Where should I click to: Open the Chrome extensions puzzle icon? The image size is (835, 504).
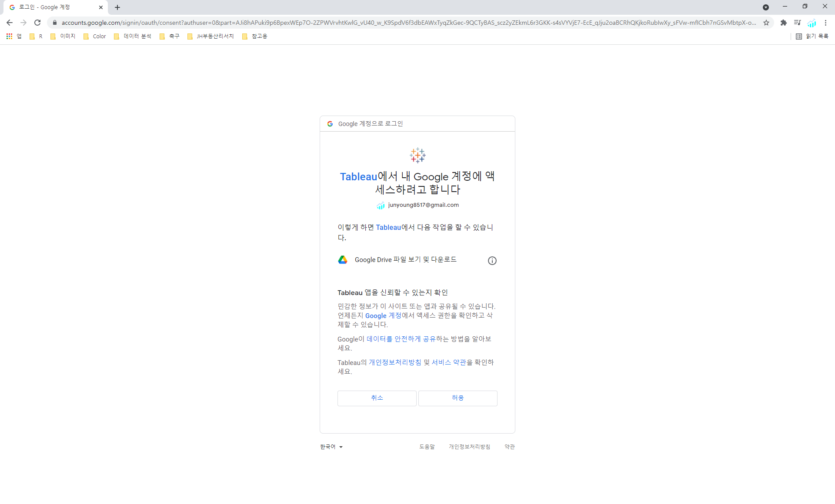783,23
